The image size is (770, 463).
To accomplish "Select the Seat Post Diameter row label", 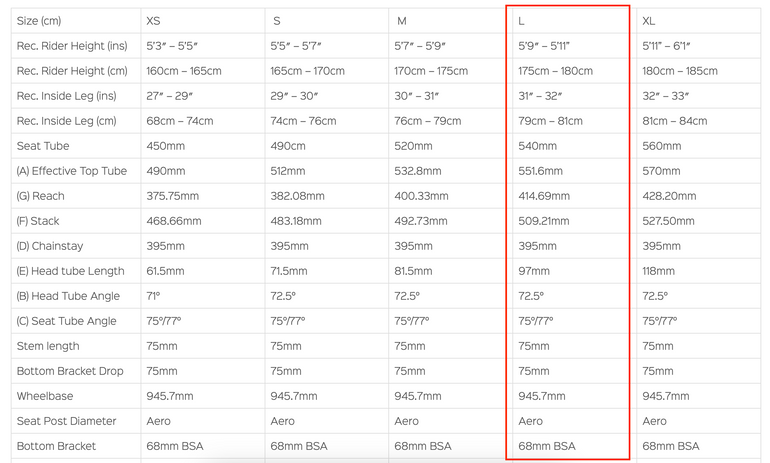I will 67,421.
